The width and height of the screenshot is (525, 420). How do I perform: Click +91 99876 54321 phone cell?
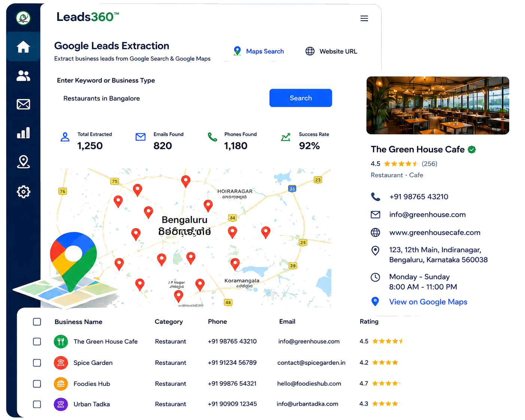[232, 384]
